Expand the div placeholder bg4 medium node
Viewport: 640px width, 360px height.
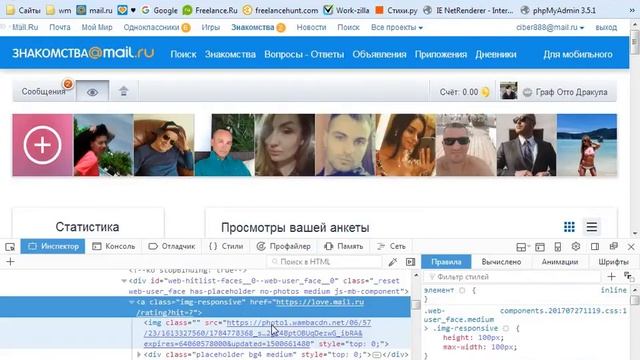coord(139,354)
